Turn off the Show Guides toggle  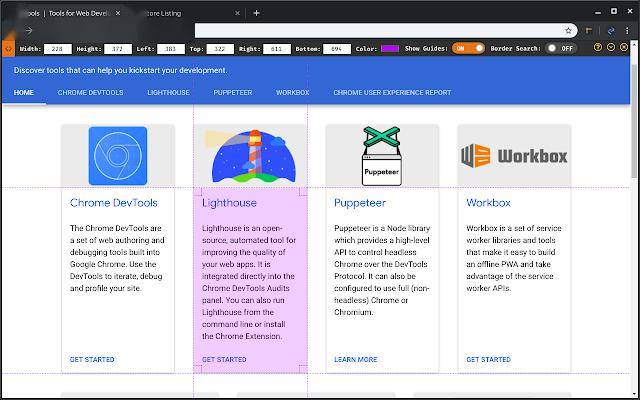pos(468,48)
